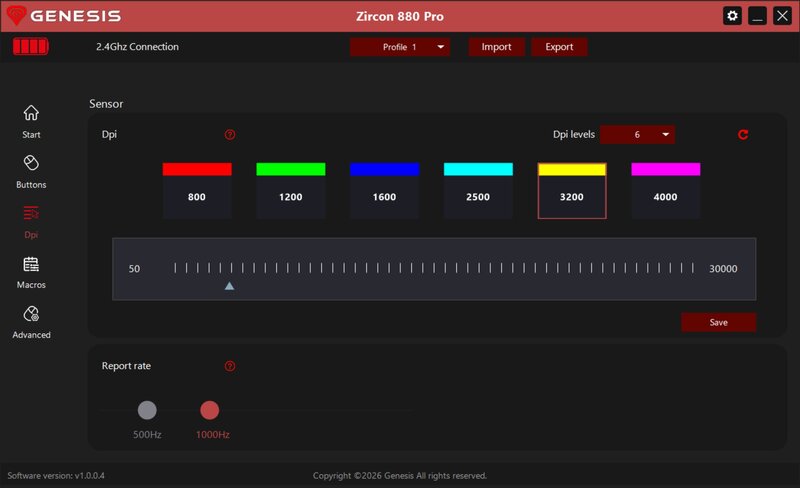Click the DPI slider triangle handle
Image resolution: width=800 pixels, height=488 pixels.
[230, 286]
